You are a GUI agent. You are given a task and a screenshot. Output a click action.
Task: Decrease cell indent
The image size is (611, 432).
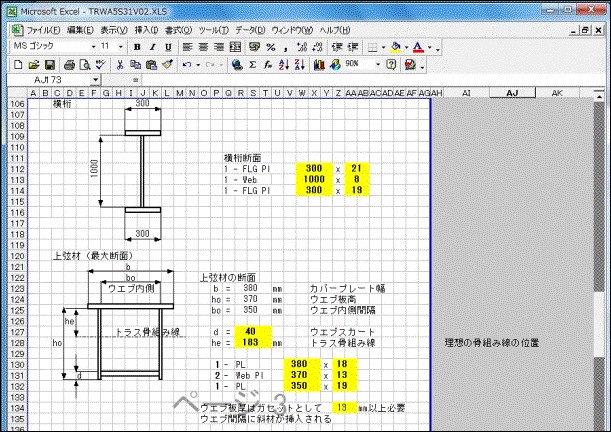[x=337, y=47]
